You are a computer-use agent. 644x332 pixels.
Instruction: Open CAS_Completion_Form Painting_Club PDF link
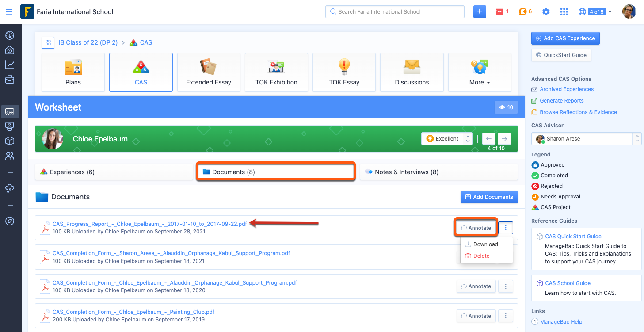point(133,312)
